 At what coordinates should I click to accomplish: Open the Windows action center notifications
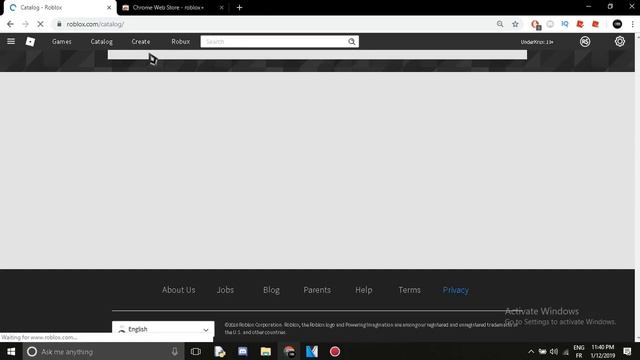pyautogui.click(x=627, y=351)
